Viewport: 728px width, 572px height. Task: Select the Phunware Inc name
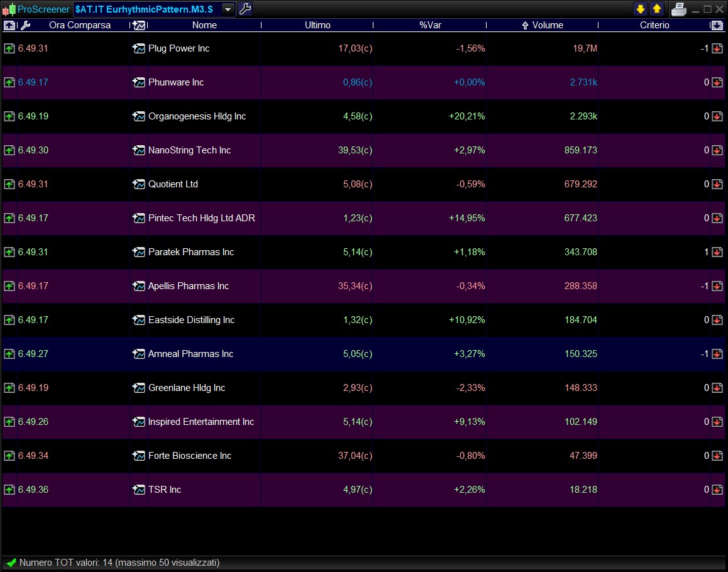click(176, 82)
